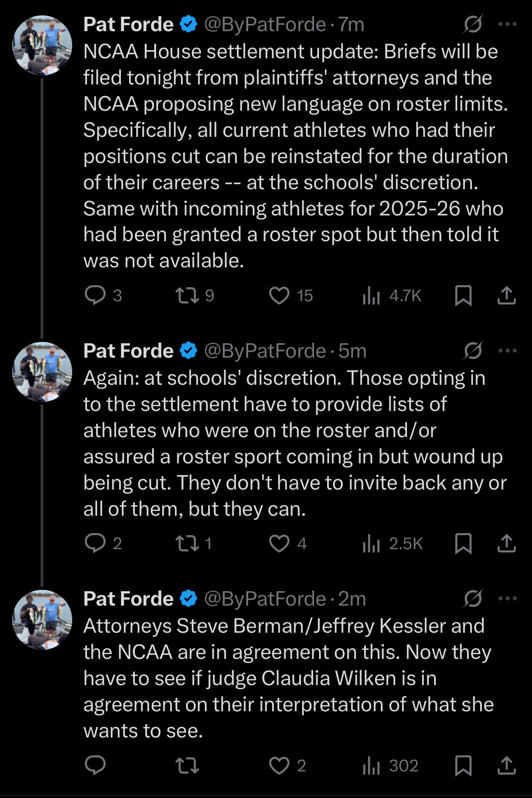This screenshot has height=798, width=532.
Task: Reply to the tweet about Judge Claudia Wilken
Action: [95, 765]
